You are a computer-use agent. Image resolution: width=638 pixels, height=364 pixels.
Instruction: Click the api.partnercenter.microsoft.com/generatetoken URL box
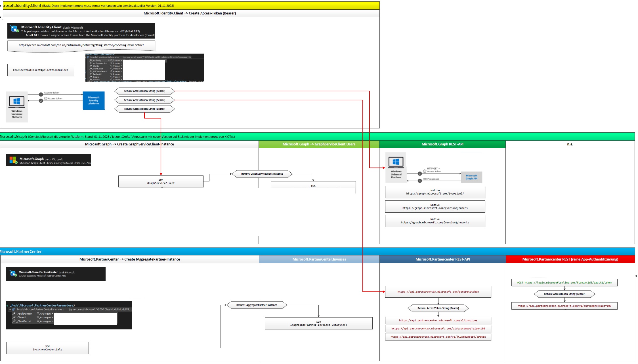coord(438,292)
